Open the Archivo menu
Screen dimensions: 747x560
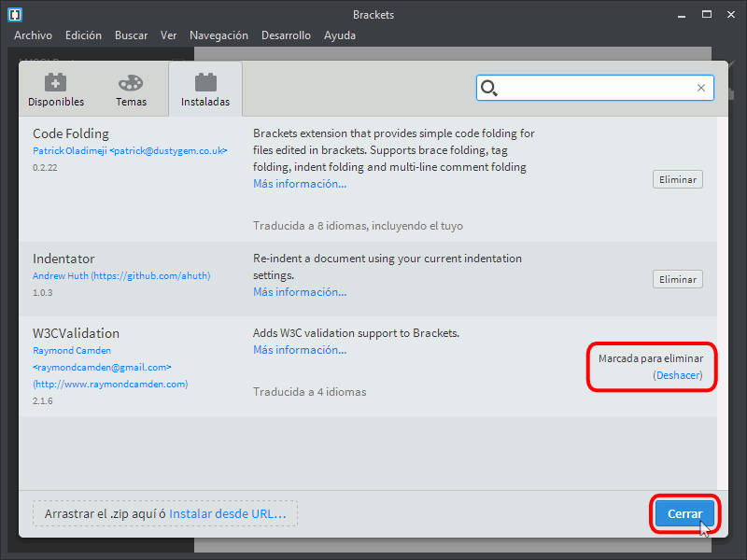pyautogui.click(x=33, y=35)
